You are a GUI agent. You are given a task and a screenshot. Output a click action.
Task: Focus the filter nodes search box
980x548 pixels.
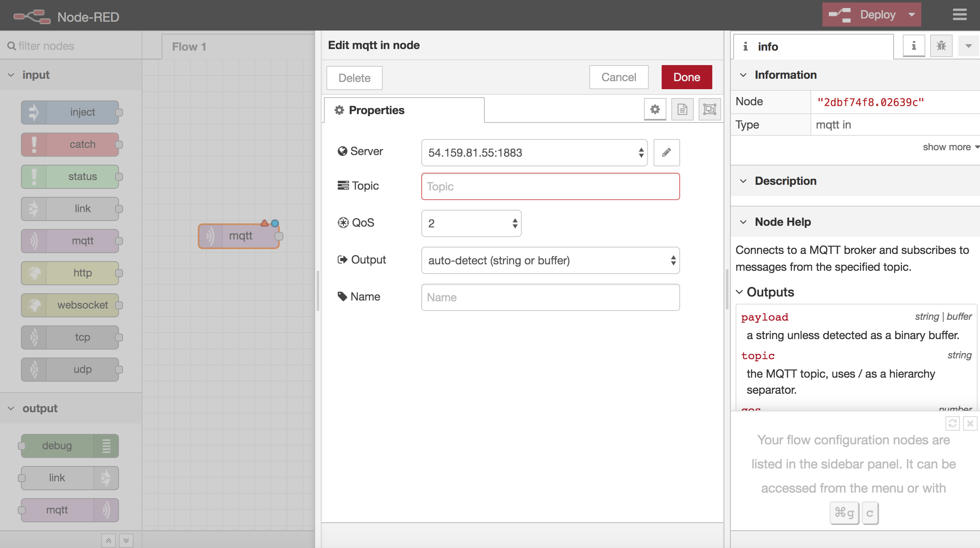point(71,46)
